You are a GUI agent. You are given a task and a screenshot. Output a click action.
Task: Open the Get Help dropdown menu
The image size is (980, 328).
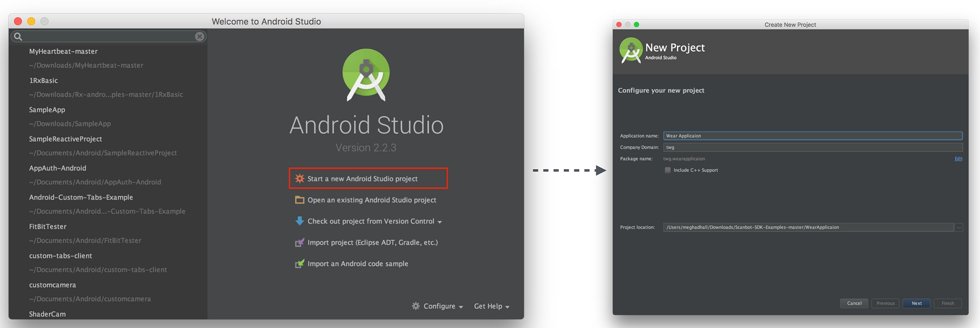tap(491, 306)
